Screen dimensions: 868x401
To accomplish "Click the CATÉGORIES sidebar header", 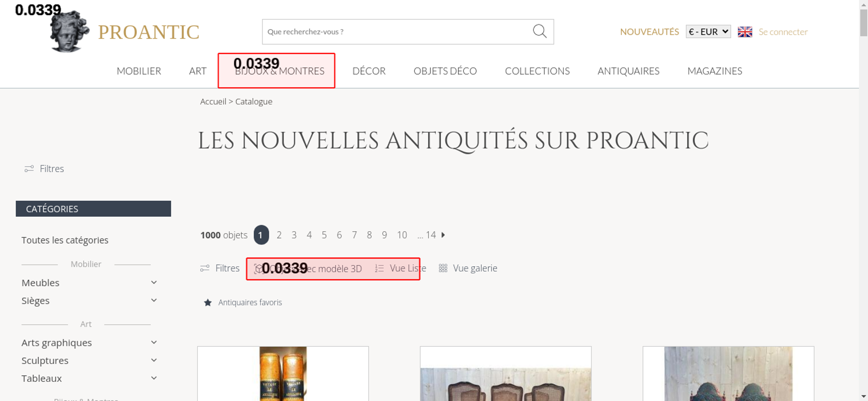I will 93,209.
